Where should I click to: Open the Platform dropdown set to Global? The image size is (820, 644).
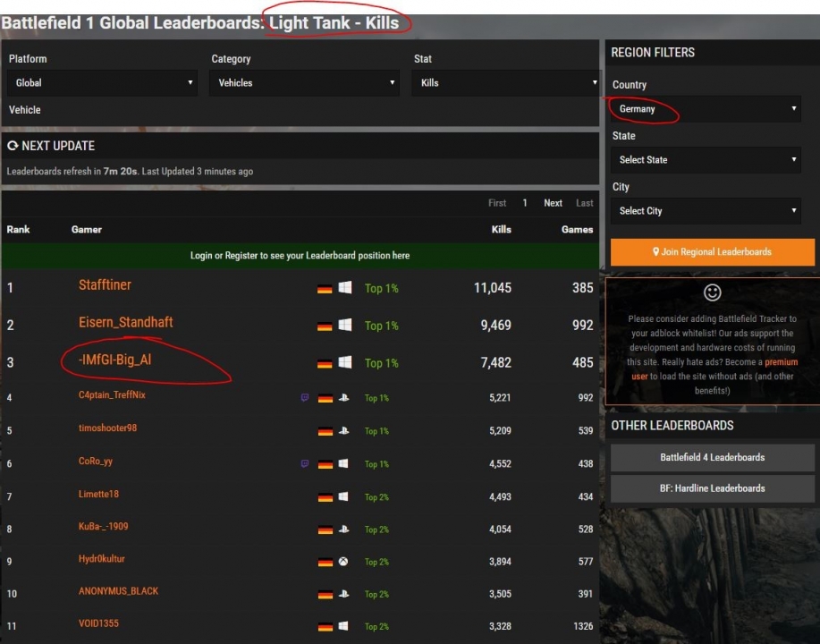point(102,83)
